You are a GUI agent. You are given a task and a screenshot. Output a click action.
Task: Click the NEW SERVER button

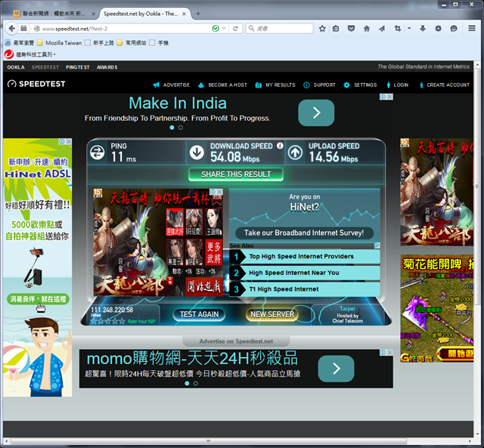click(272, 314)
